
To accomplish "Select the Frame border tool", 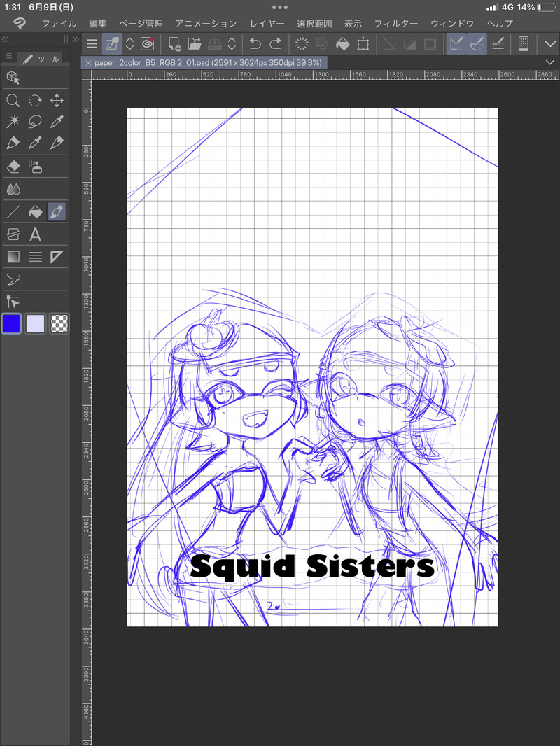I will click(13, 234).
